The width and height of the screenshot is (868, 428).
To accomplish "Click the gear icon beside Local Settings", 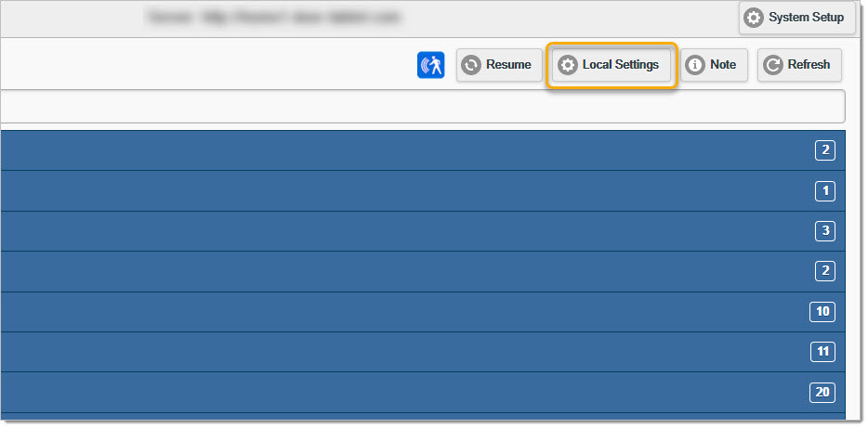I will [x=567, y=65].
